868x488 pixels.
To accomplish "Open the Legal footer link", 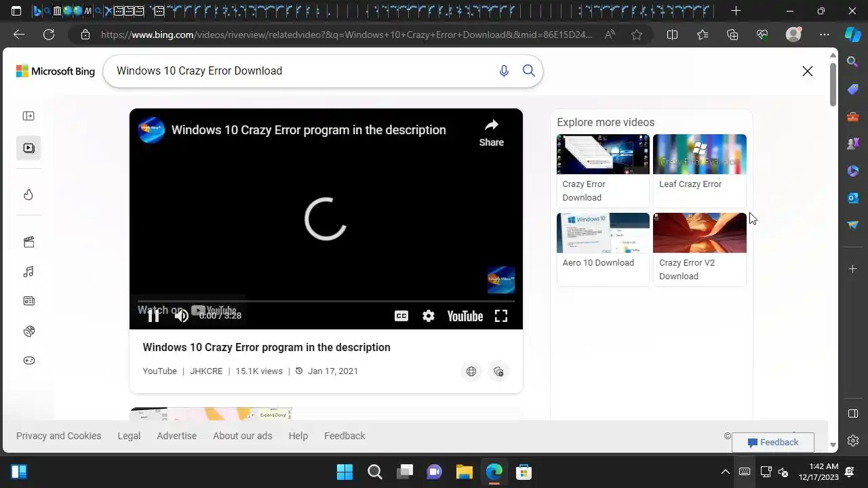I will tap(129, 436).
